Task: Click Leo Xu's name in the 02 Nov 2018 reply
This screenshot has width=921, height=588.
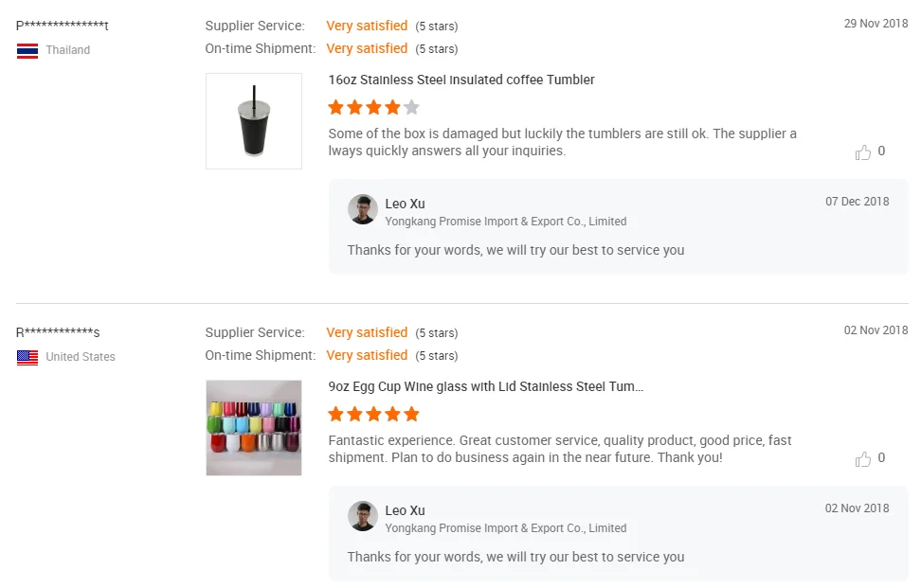Action: click(405, 510)
